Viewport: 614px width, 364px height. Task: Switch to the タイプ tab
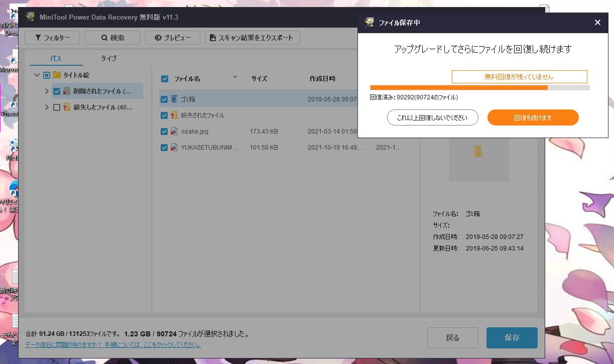(108, 58)
